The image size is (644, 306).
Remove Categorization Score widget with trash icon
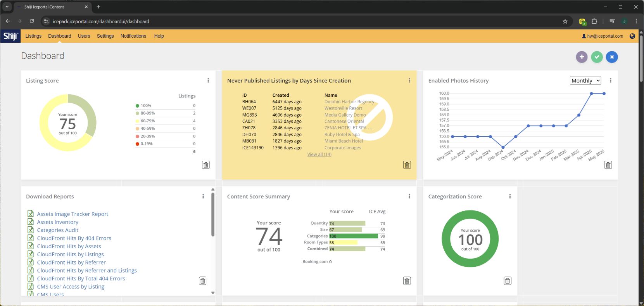pos(508,281)
